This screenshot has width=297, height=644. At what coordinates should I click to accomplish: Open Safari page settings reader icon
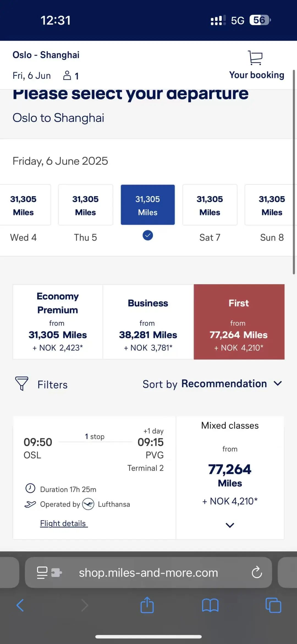coord(49,573)
